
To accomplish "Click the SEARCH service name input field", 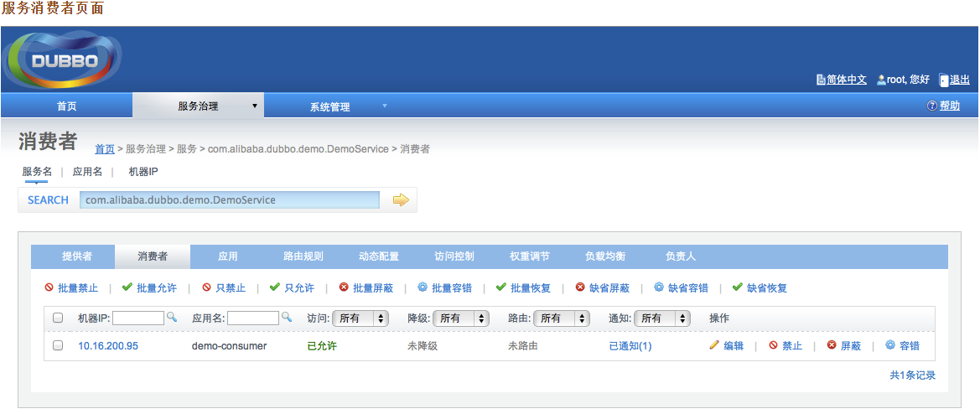I will (230, 199).
